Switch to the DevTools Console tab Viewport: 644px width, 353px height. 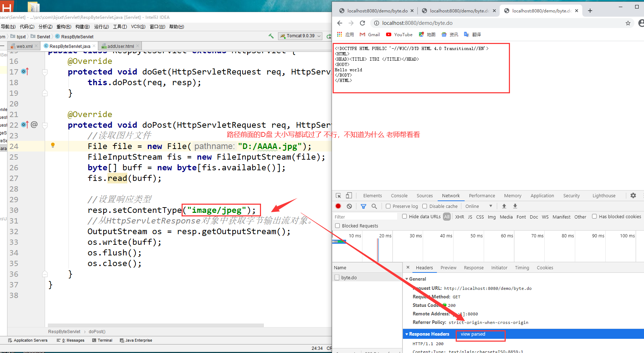tap(399, 195)
